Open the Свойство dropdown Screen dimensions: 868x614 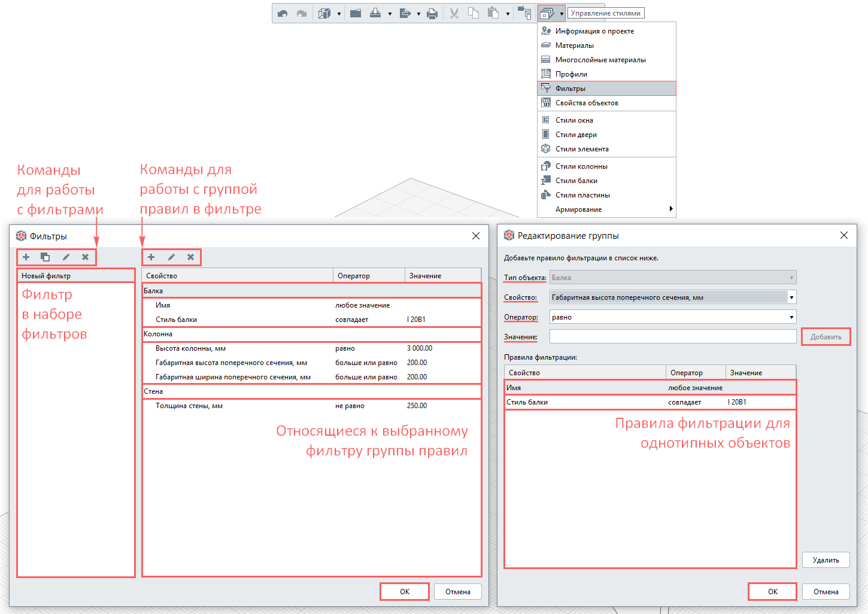click(673, 297)
